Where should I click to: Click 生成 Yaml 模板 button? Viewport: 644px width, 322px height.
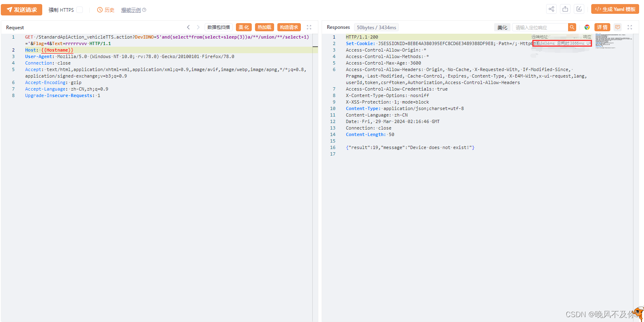point(615,9)
